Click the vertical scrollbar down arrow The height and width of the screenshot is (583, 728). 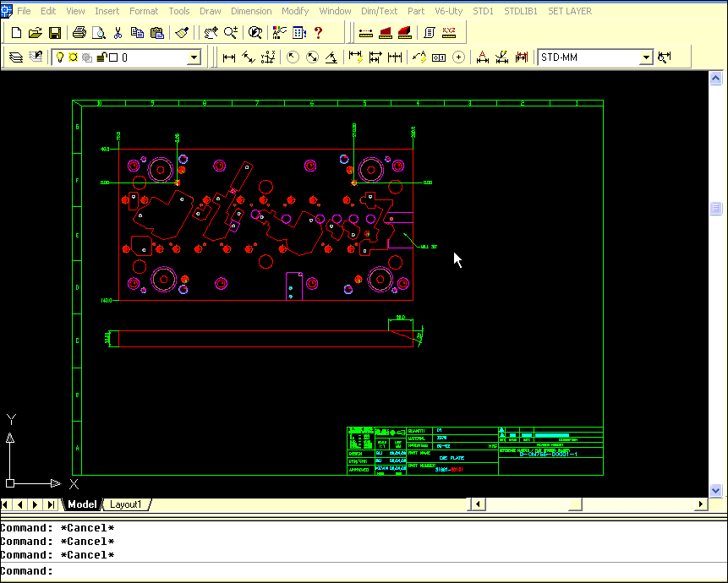tap(715, 490)
